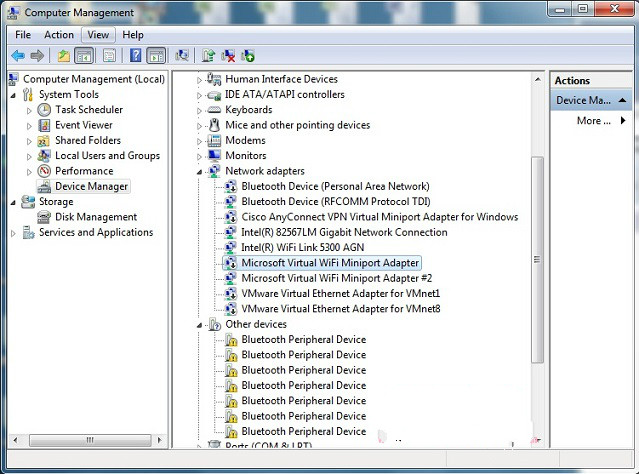
Task: Collapse the Storage node
Action: click(x=13, y=203)
